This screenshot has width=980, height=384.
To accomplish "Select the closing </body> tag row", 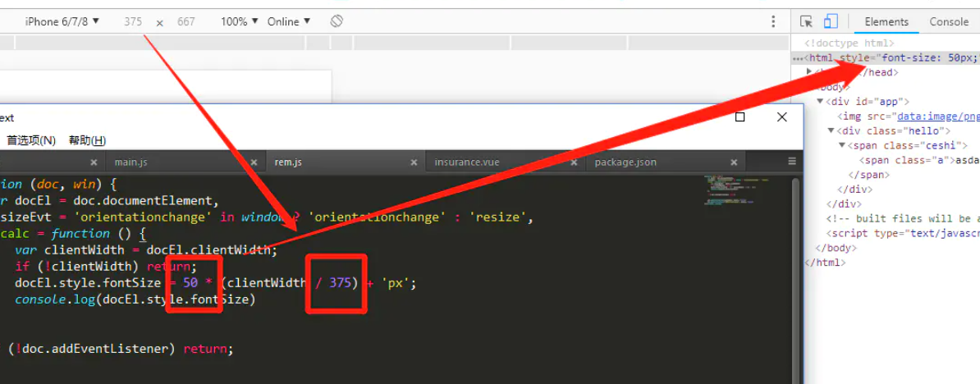I will (x=836, y=248).
